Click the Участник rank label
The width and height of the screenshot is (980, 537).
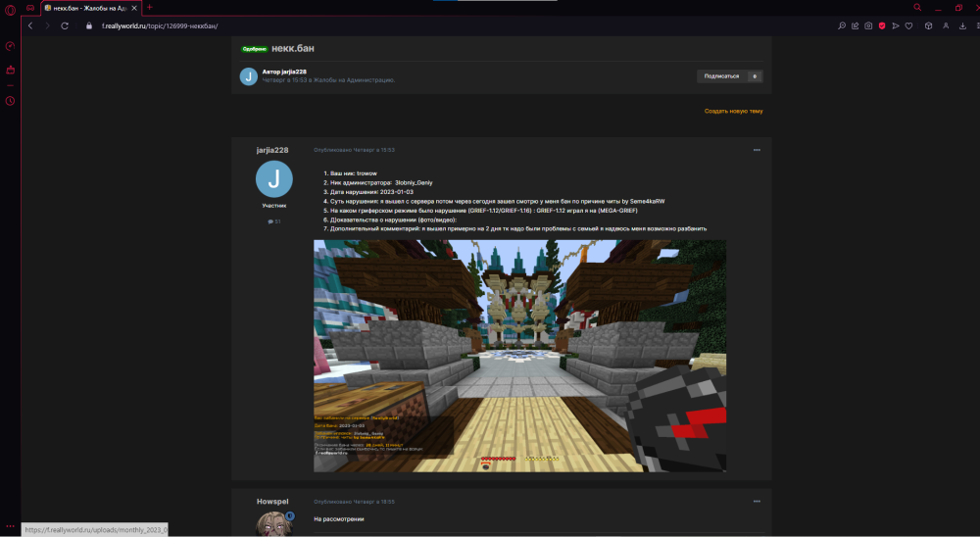(273, 206)
